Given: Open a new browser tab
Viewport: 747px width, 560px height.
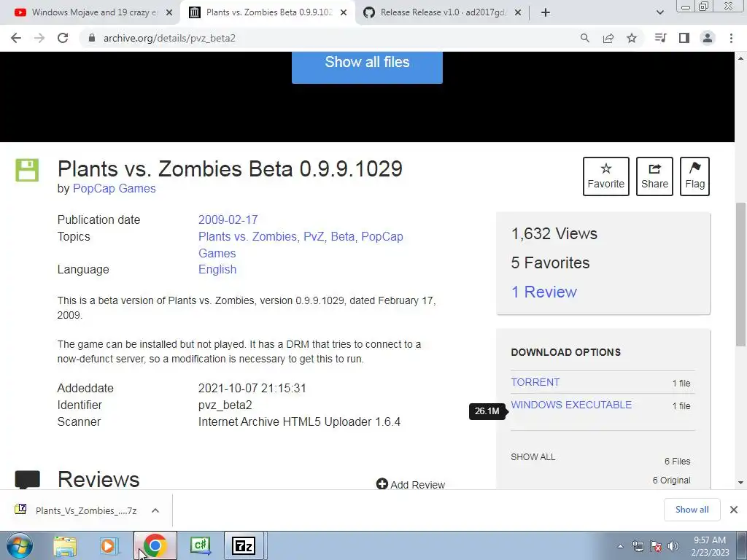Looking at the screenshot, I should pyautogui.click(x=546, y=12).
